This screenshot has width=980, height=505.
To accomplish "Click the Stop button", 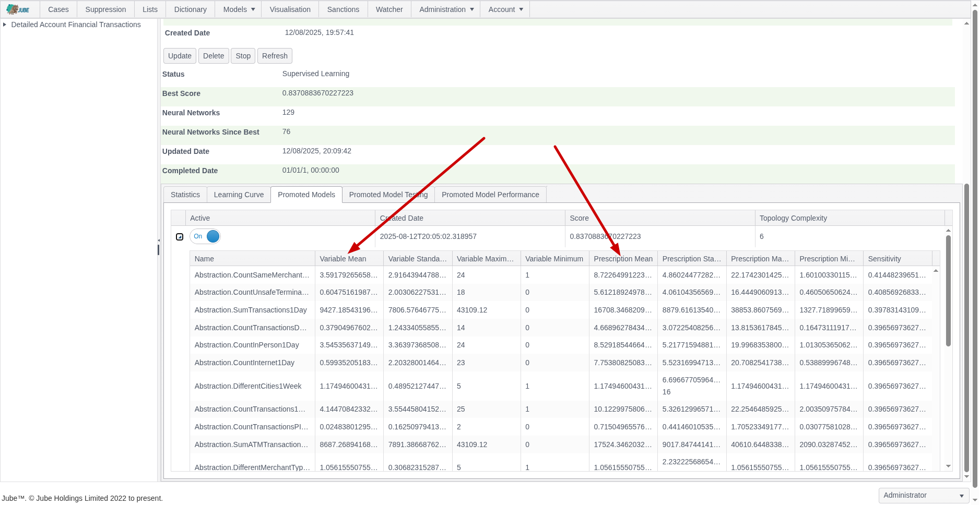I will pyautogui.click(x=243, y=56).
